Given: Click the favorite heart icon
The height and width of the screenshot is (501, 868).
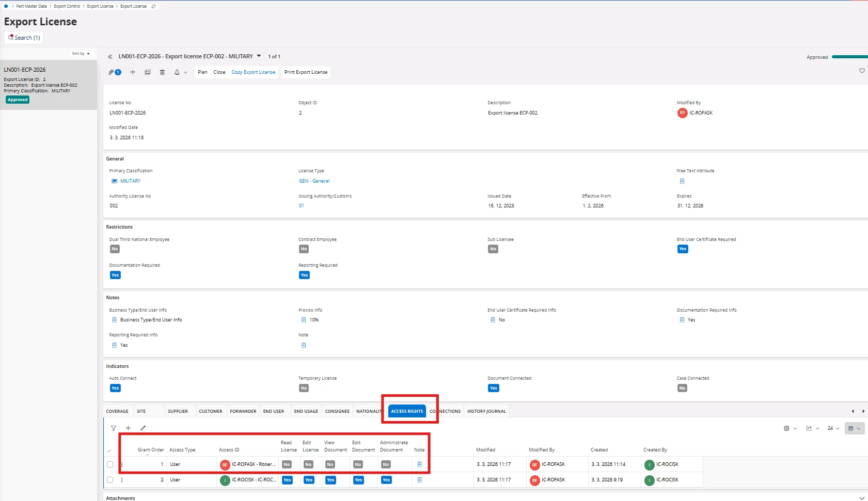Looking at the screenshot, I should click(x=862, y=71).
